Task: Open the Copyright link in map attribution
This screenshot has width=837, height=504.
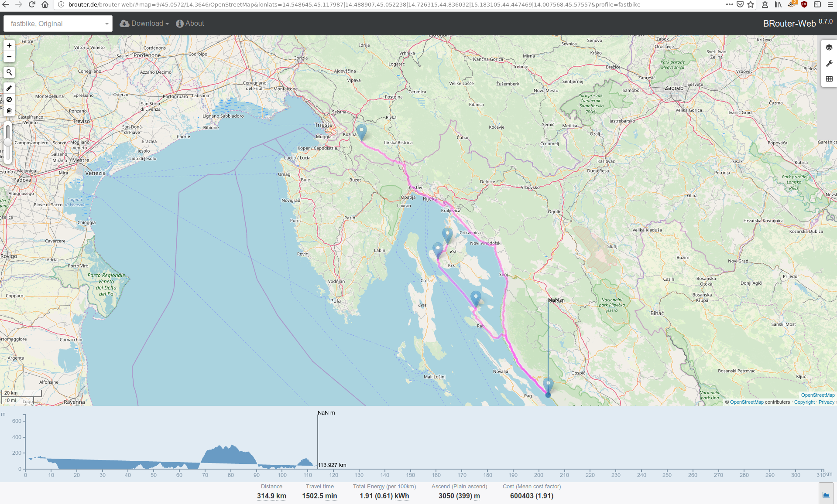Action: [804, 402]
